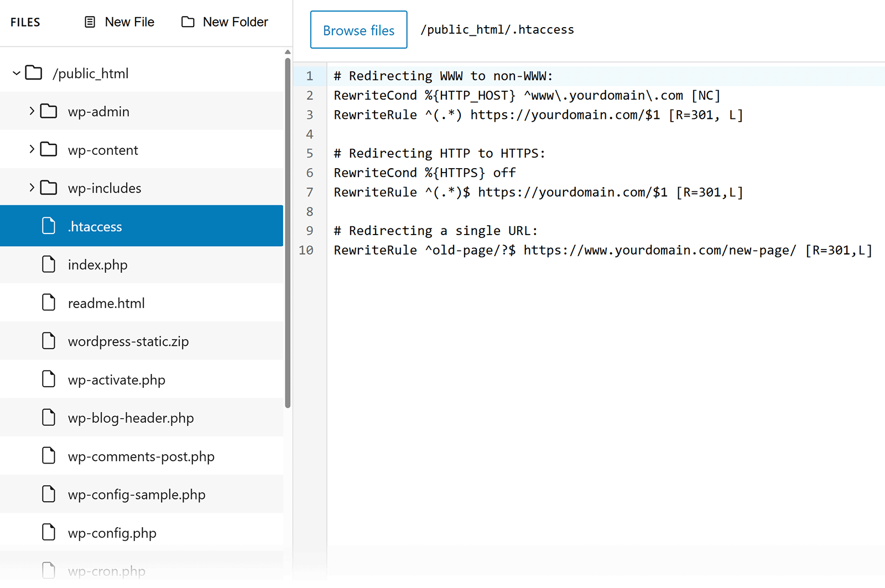Screen dimensions: 885x588
Task: Click the wp-config-sample.php file icon
Action: tap(49, 494)
